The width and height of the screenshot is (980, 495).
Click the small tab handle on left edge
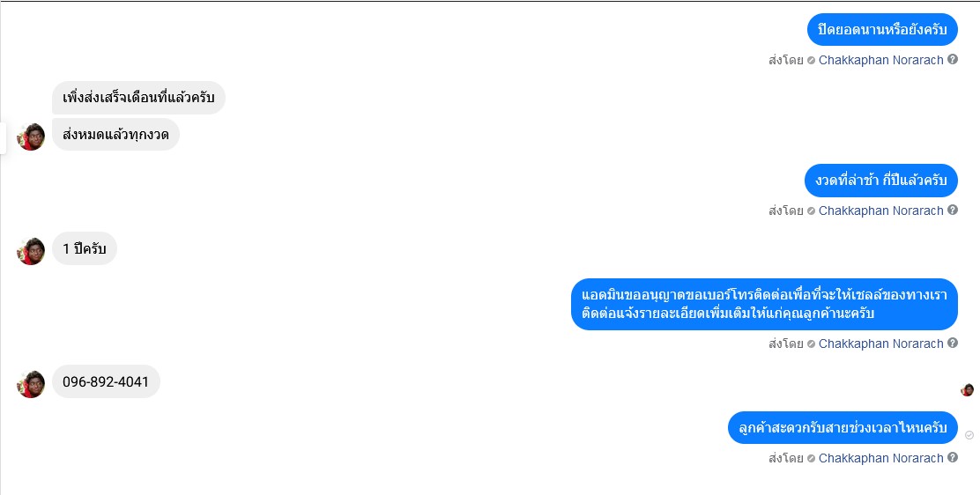(4, 137)
